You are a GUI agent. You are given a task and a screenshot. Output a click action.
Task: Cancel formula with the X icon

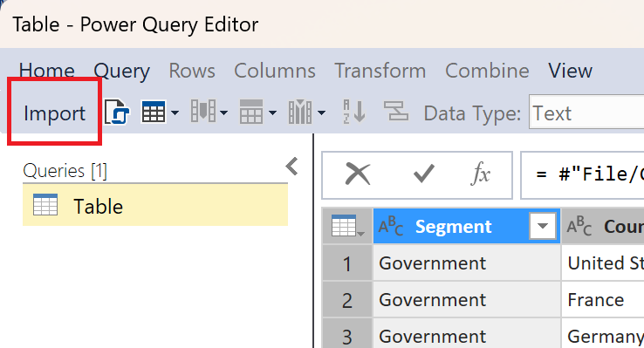pyautogui.click(x=358, y=174)
